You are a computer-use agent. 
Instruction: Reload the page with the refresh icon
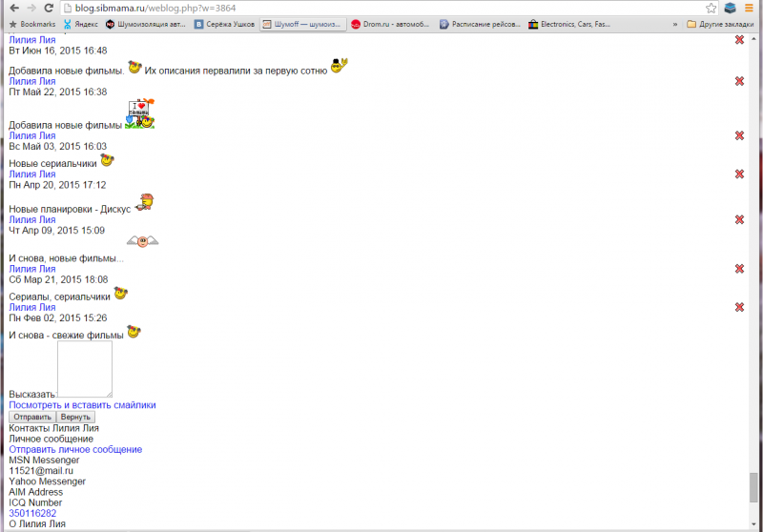pyautogui.click(x=49, y=8)
